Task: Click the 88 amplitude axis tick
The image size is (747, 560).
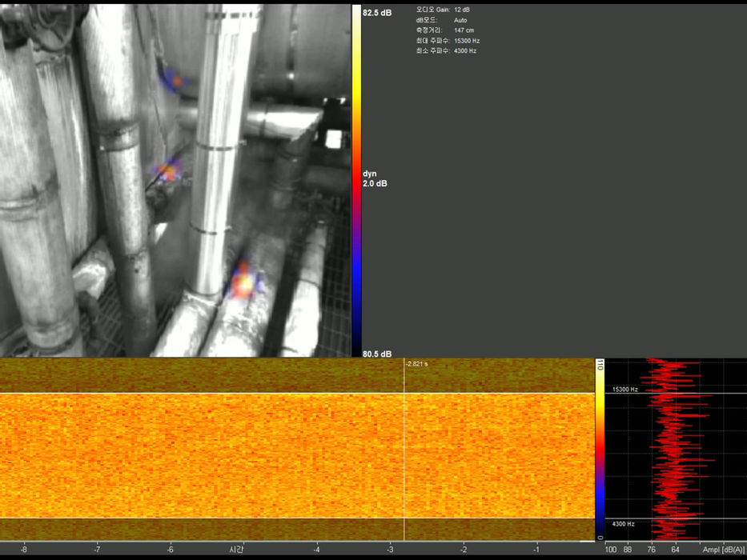Action: (628, 550)
